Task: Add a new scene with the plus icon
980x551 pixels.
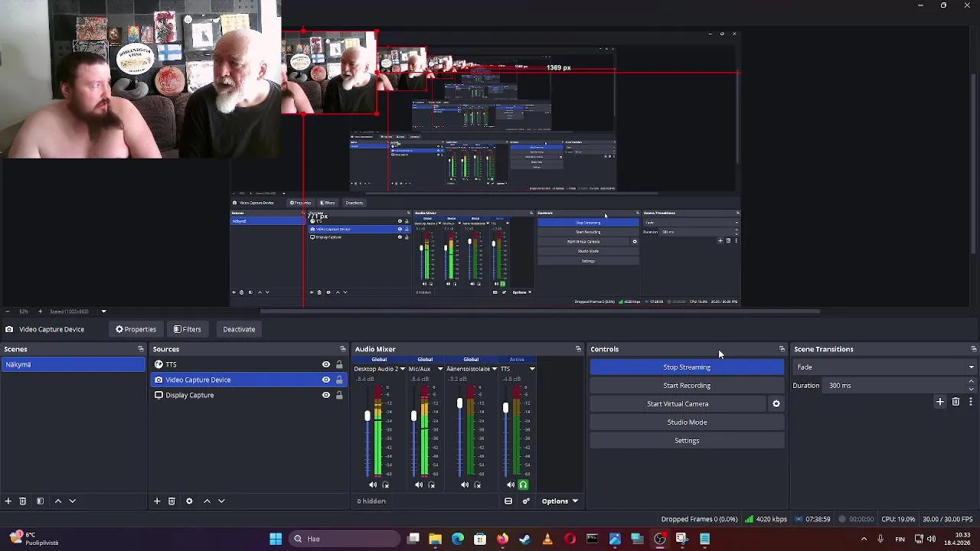Action: click(8, 500)
